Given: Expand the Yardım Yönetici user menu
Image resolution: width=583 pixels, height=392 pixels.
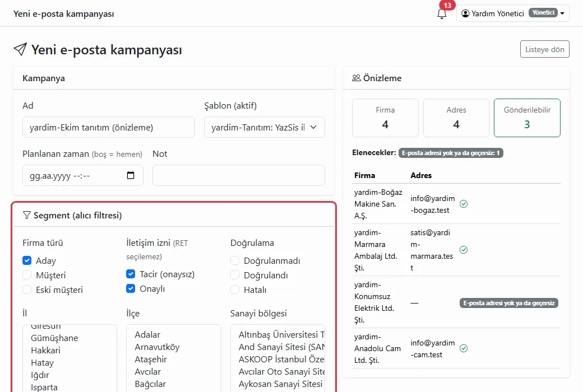Looking at the screenshot, I should pos(513,13).
